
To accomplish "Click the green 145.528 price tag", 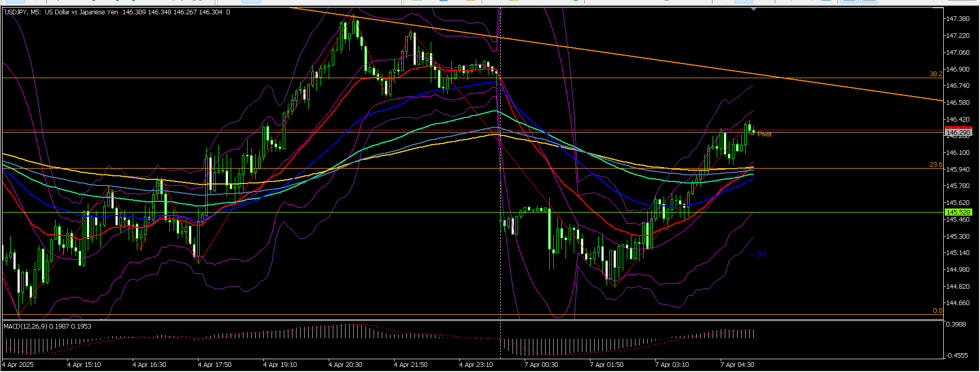I will 958,212.
